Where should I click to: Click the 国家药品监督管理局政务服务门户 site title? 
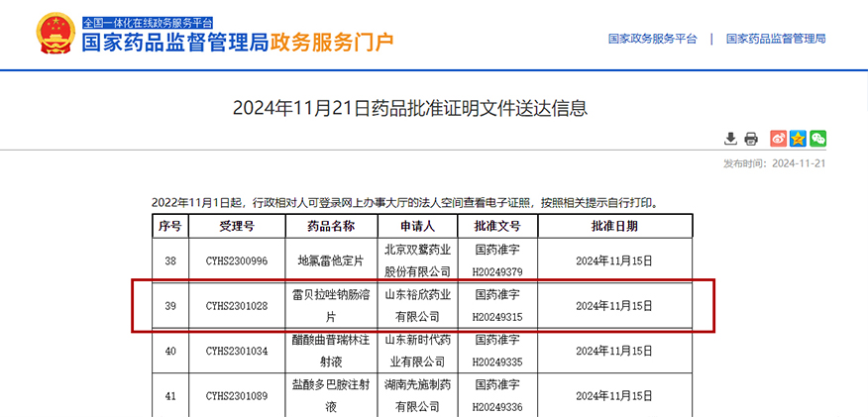pos(238,43)
